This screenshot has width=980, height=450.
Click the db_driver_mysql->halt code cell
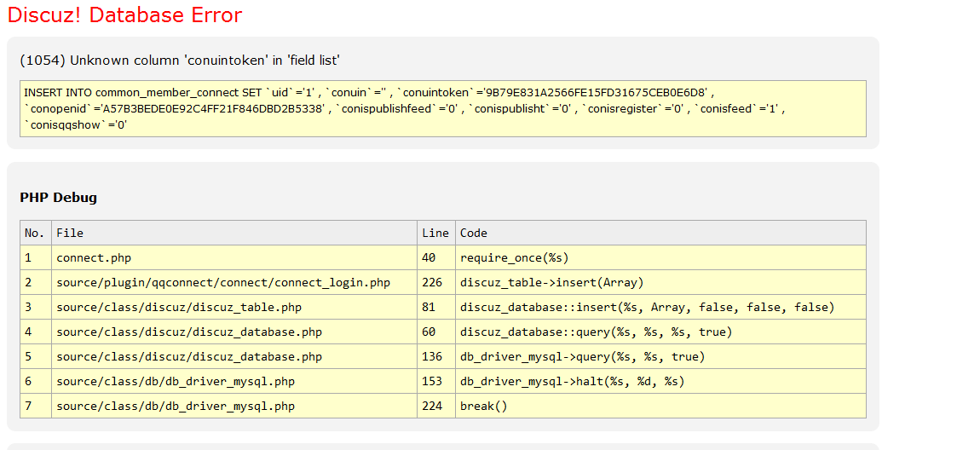pos(572,381)
